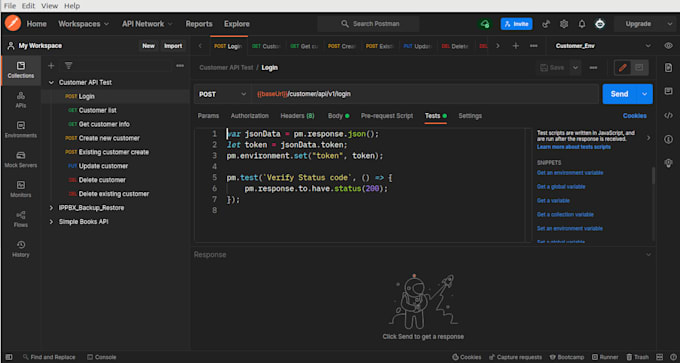Click the Search Postman field
680x363 pixels.
[x=369, y=24]
